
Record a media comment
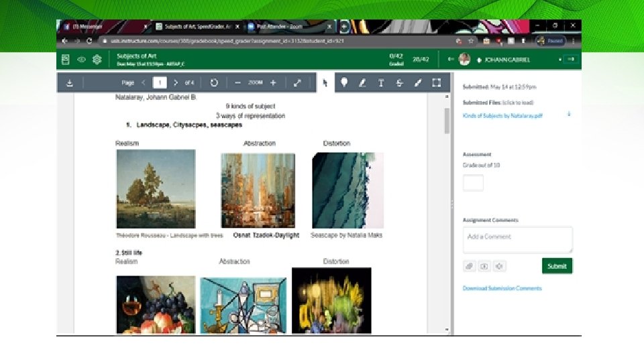pyautogui.click(x=484, y=266)
